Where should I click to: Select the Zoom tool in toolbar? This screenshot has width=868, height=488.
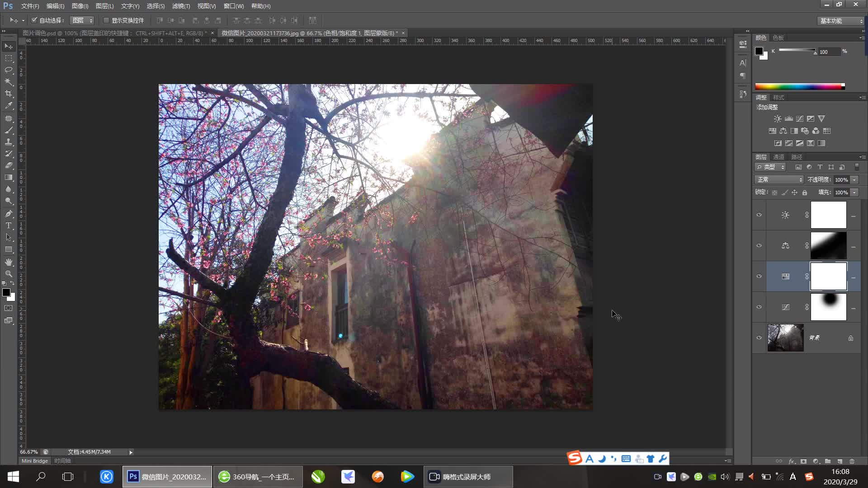point(9,274)
